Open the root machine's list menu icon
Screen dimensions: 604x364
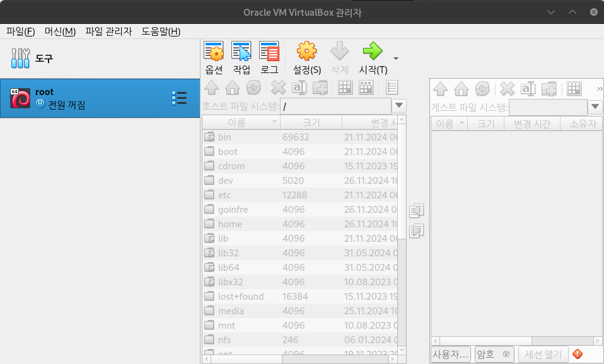[179, 98]
